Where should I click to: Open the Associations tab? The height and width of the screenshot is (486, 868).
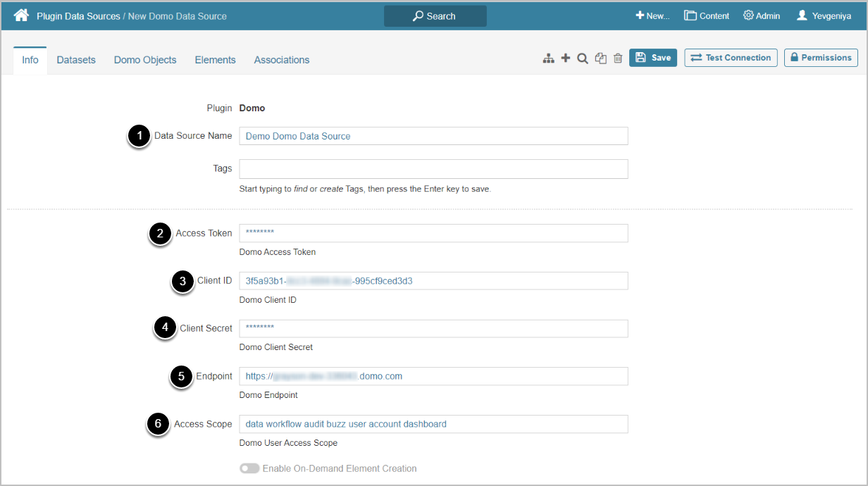pyautogui.click(x=282, y=60)
